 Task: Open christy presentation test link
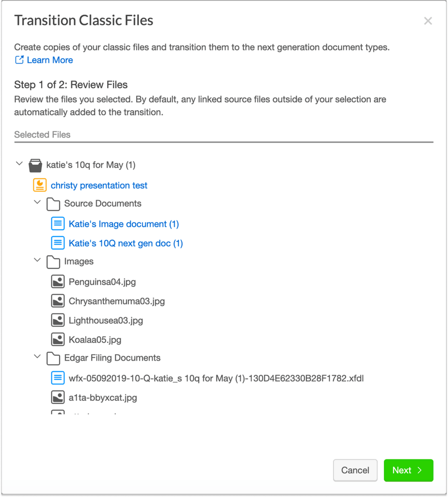(x=99, y=185)
